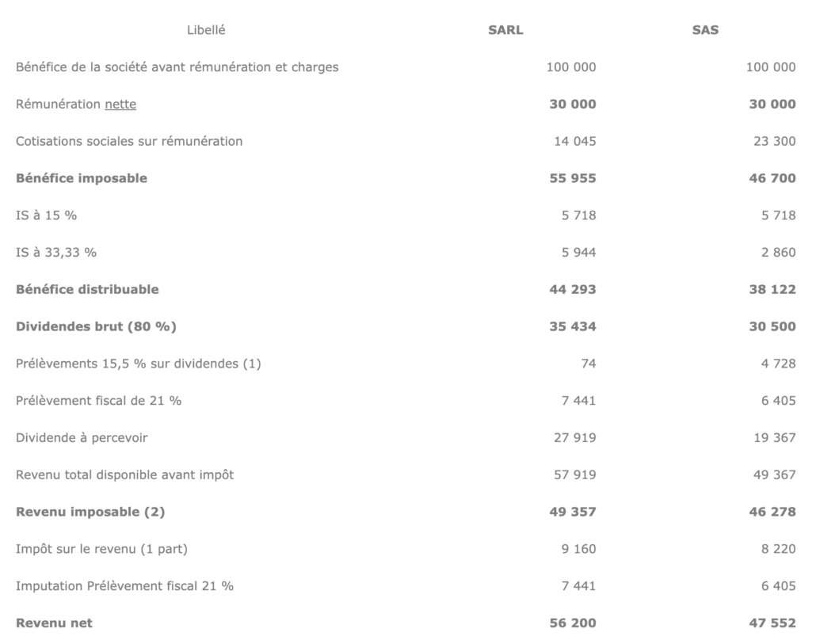Click the SAS column header

click(x=705, y=30)
